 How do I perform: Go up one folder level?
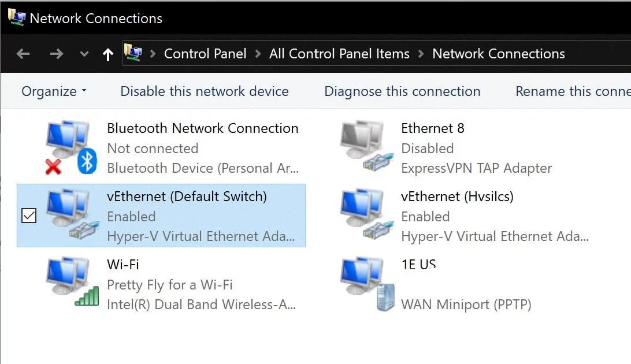point(107,54)
